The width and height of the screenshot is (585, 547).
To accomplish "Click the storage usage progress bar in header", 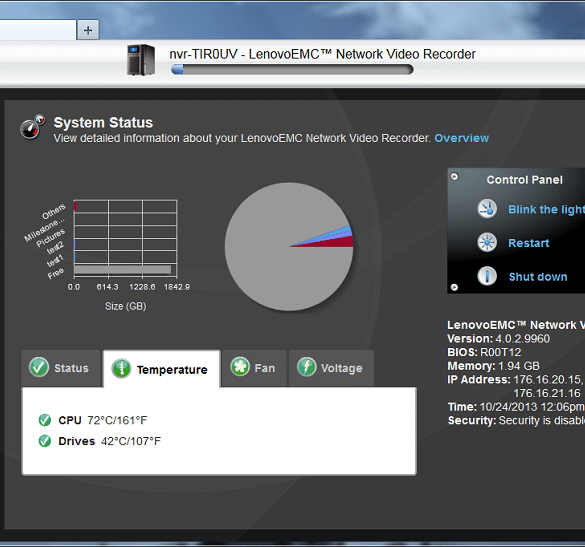I will click(x=292, y=69).
